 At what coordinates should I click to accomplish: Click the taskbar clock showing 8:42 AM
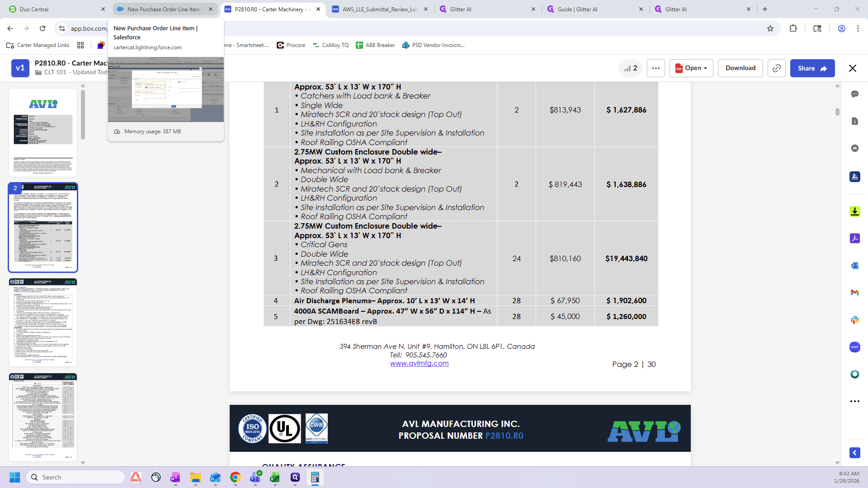[x=846, y=477]
